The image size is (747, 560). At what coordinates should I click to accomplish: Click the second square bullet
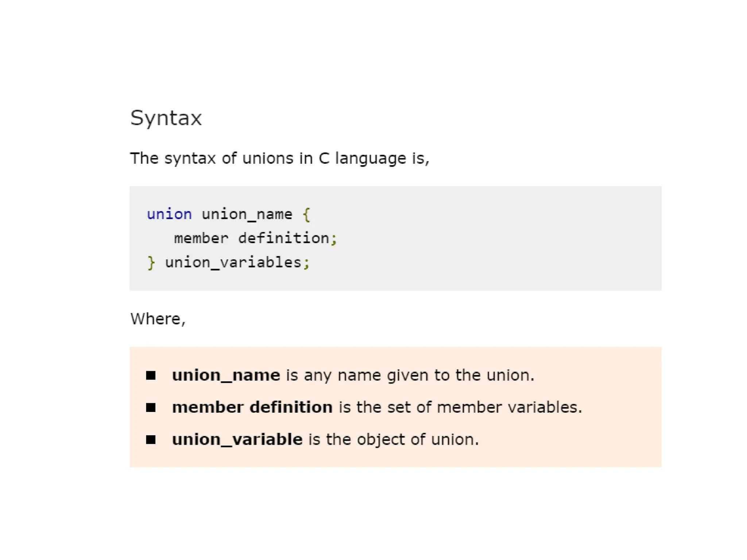click(x=151, y=407)
